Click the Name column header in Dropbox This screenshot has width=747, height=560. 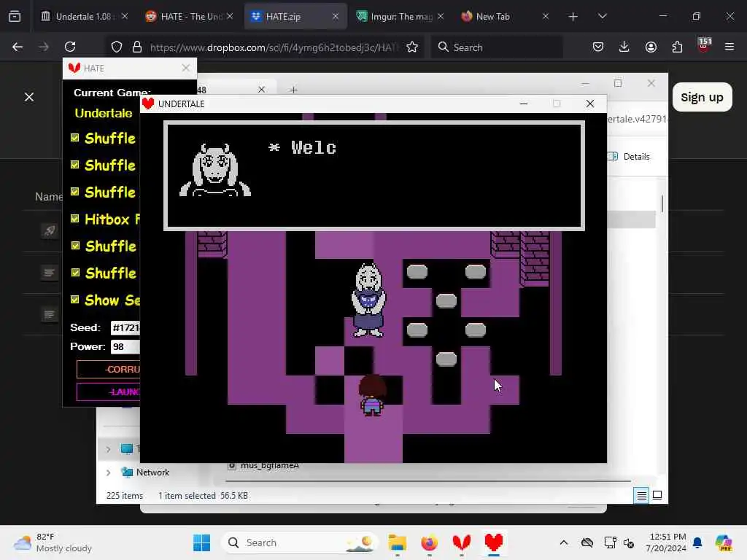[49, 197]
